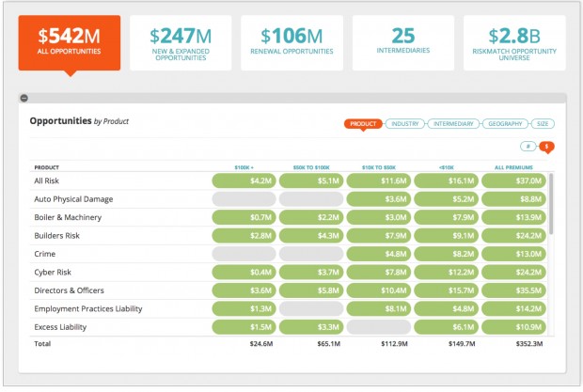Select the Product view tab

pyautogui.click(x=364, y=124)
